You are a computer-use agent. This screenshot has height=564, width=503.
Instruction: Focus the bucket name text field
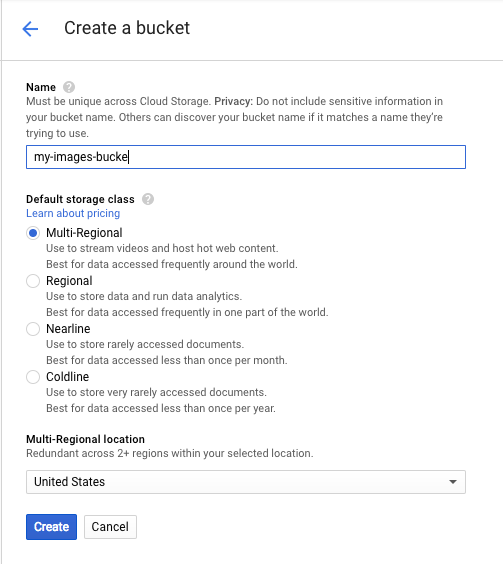point(246,157)
